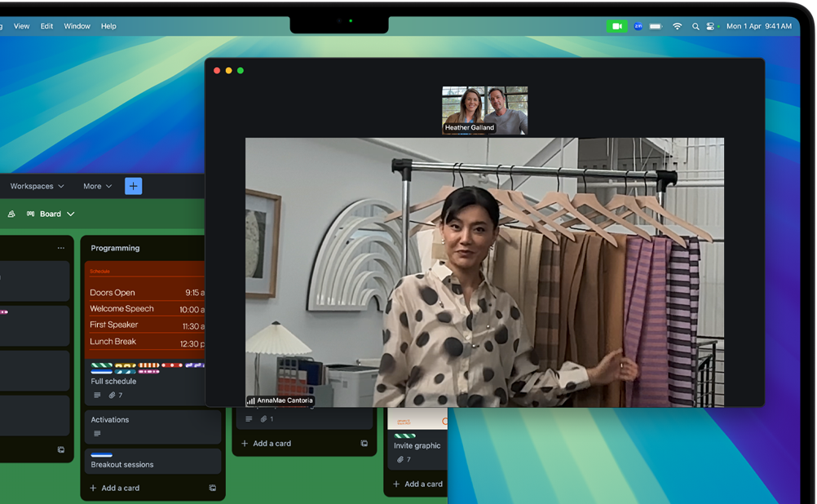Click template icon in Programming list footer
Viewport: 817px width, 504px height.
tap(213, 488)
